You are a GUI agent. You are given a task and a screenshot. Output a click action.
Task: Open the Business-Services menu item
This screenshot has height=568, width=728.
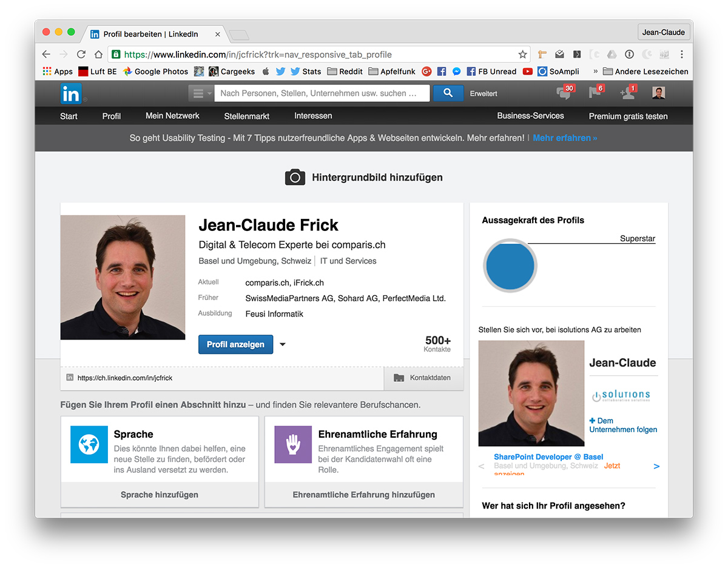coord(530,116)
